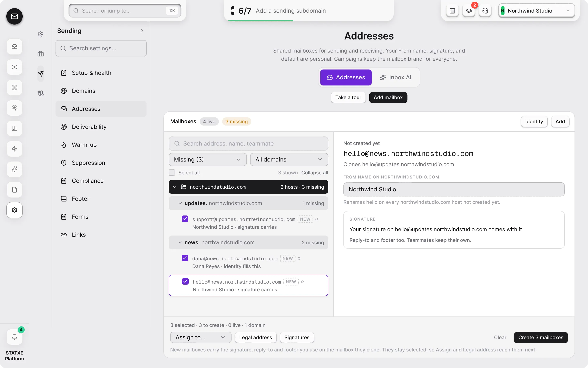This screenshot has width=588, height=368.
Task: Open the lightning bolt automation icon
Action: 14,149
